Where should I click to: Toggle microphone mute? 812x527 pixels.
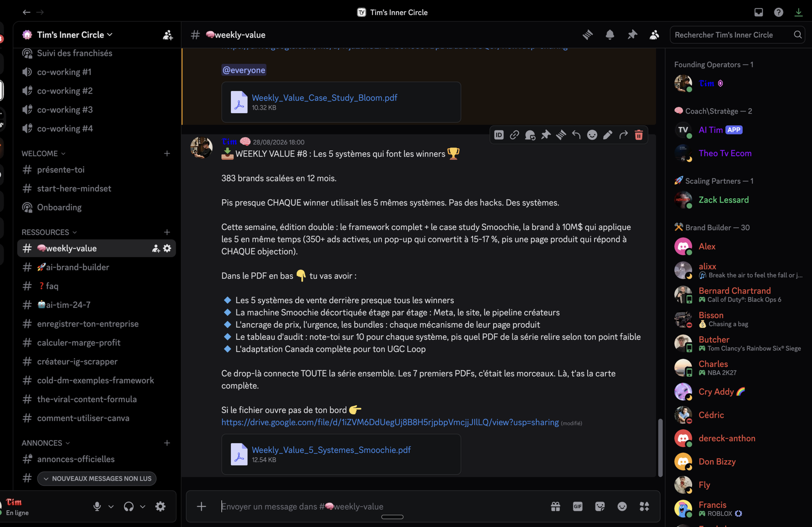(97, 506)
